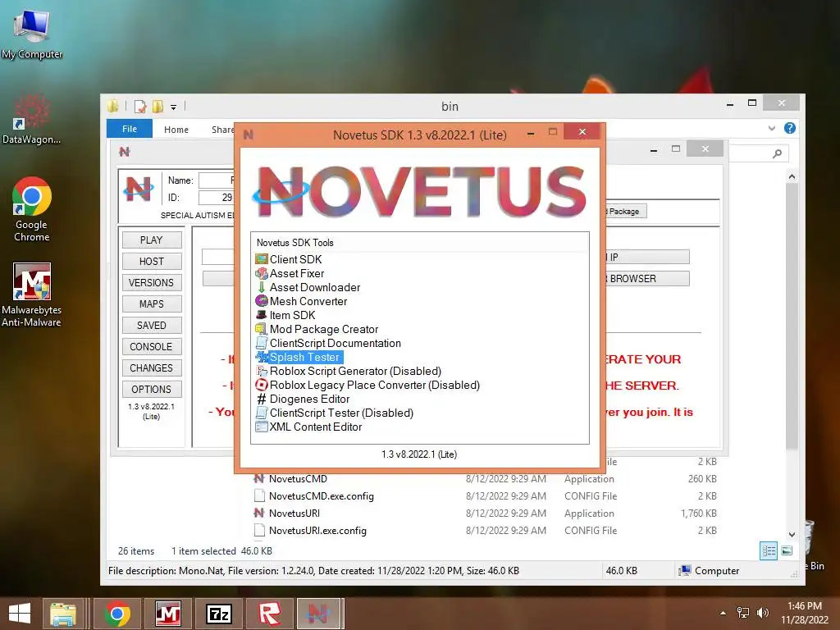Click HOST in Novetus launcher

(152, 262)
